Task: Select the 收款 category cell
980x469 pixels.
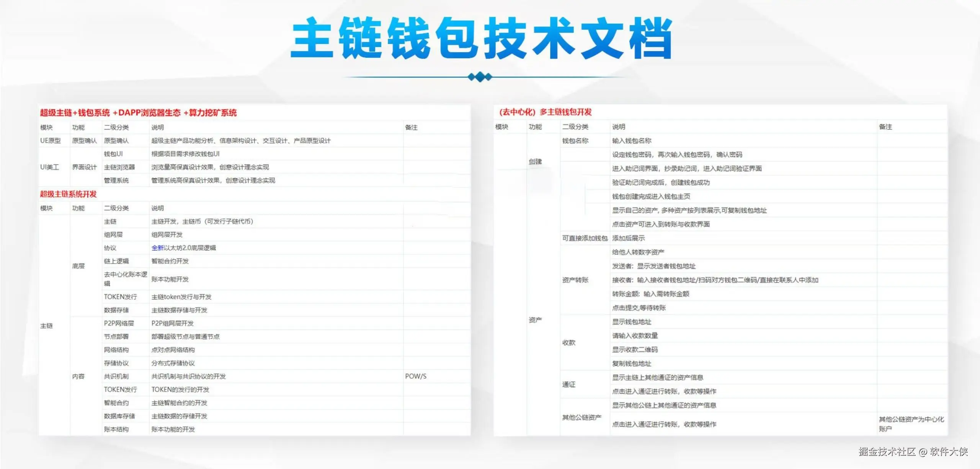Action: (568, 343)
